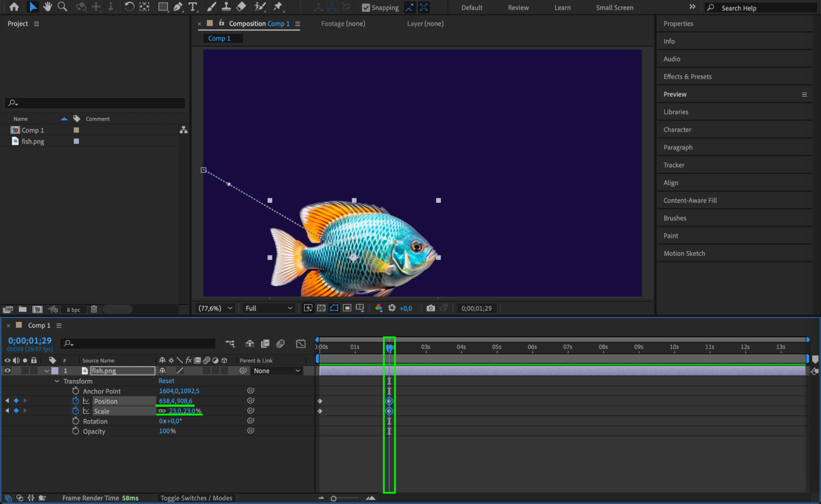Click the timeline zoom slider handle

click(333, 498)
